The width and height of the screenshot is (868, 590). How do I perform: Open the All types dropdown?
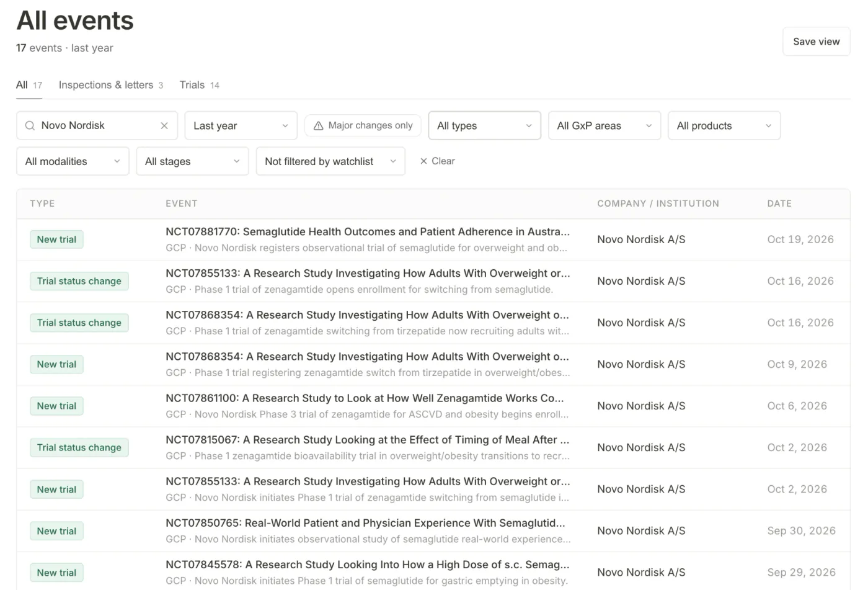click(x=485, y=126)
